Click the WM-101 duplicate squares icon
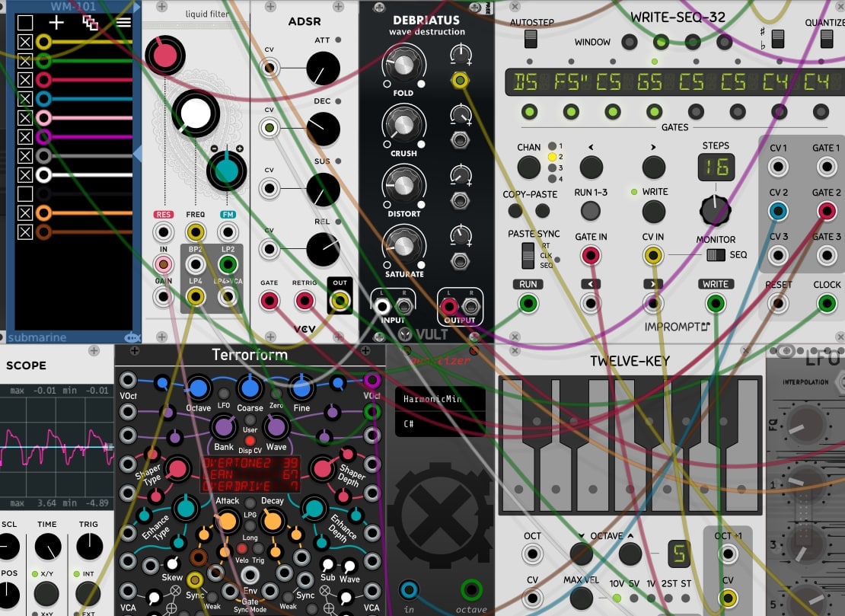Image resolution: width=845 pixels, height=616 pixels. click(90, 23)
